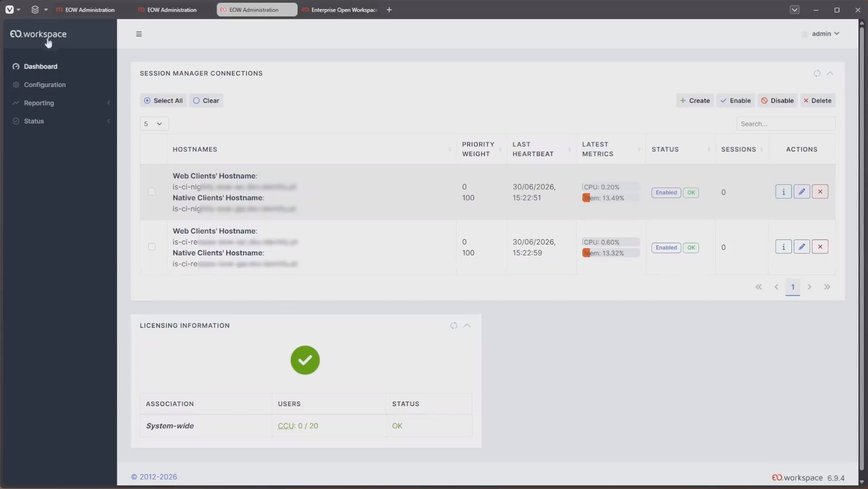This screenshot has height=489, width=868.
Task: Edit the second session manager connection
Action: [801, 247]
